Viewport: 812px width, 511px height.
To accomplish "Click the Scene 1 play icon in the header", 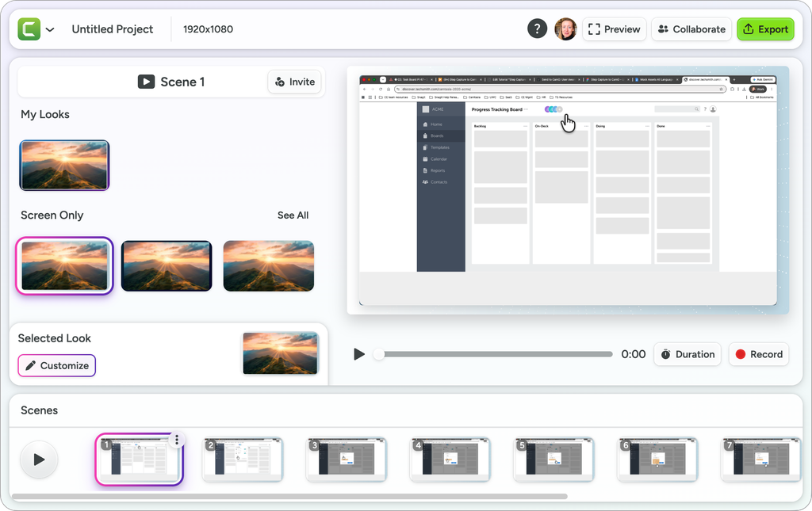I will point(146,82).
